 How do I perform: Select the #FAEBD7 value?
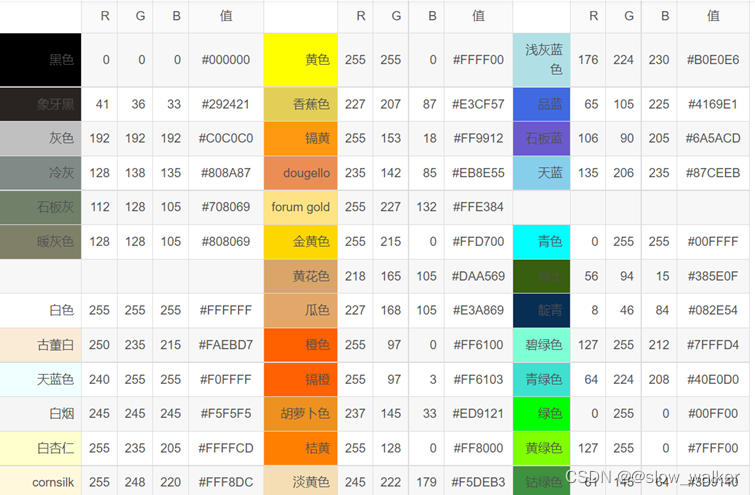pyautogui.click(x=226, y=345)
